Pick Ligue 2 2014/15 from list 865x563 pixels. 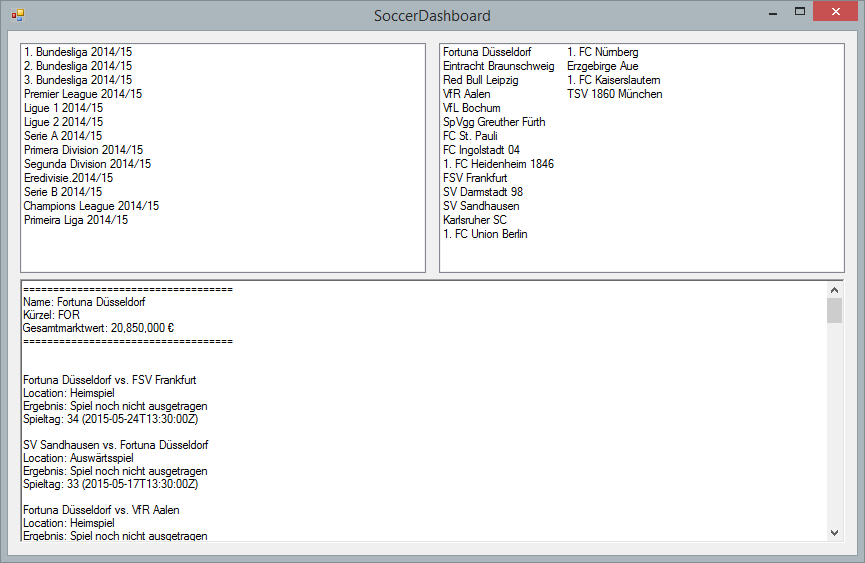click(63, 122)
